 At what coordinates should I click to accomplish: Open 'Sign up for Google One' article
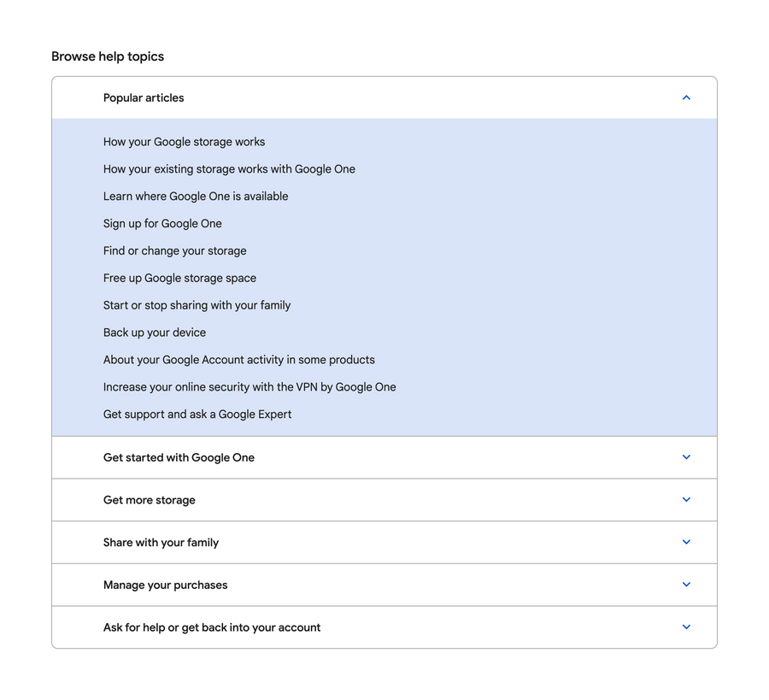click(162, 223)
